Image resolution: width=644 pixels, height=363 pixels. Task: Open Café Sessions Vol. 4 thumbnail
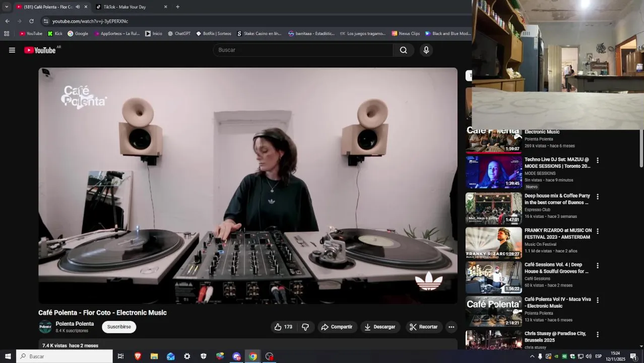click(x=494, y=277)
